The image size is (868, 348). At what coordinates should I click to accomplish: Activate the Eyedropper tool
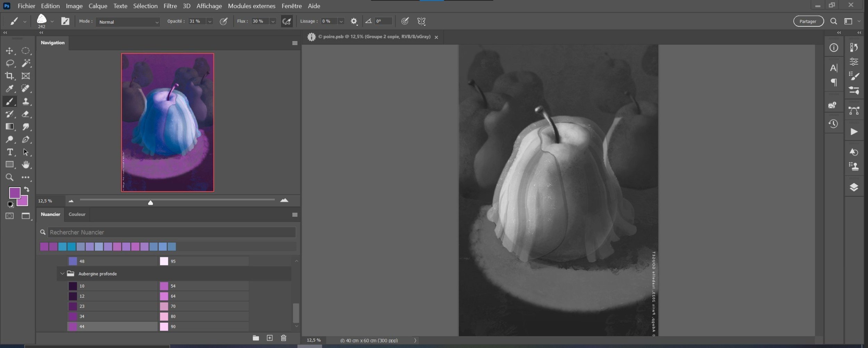point(9,89)
